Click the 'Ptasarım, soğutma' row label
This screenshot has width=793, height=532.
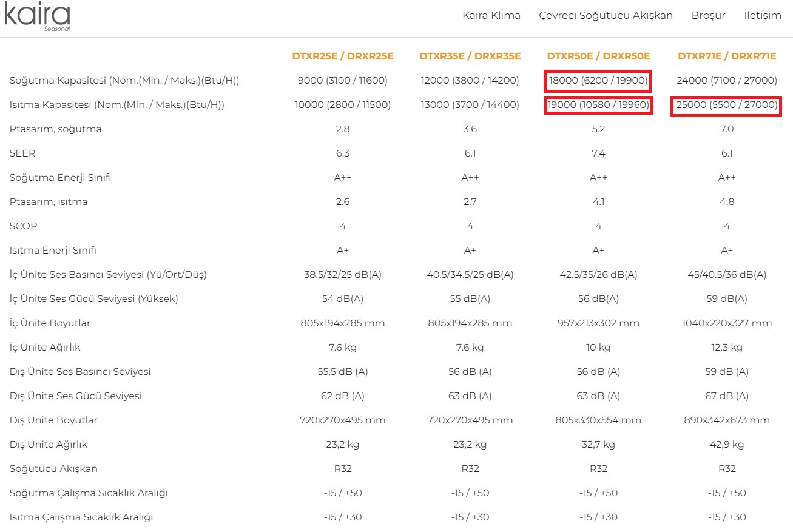coord(55,129)
